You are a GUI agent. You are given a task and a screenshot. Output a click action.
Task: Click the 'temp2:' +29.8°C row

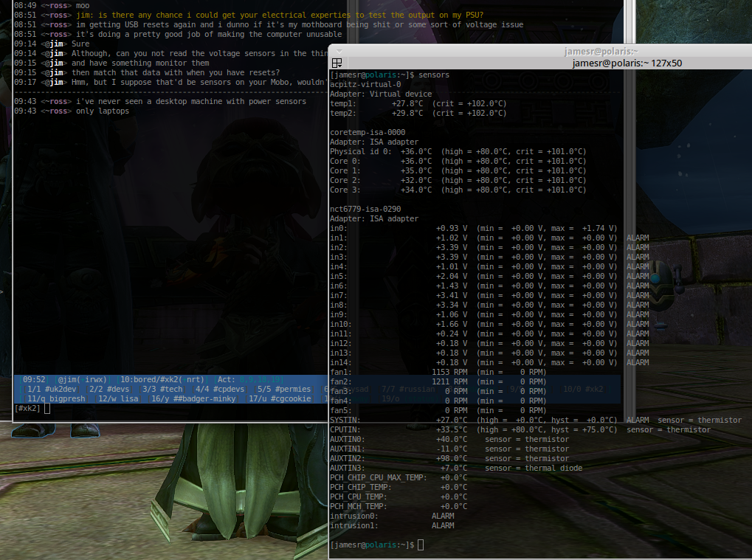(418, 113)
